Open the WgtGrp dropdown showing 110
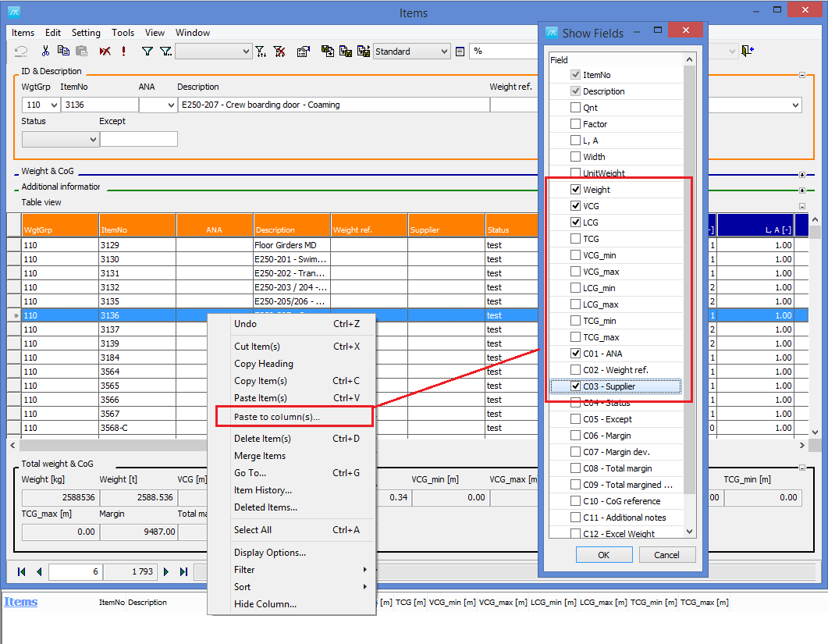The image size is (828, 644). point(53,104)
